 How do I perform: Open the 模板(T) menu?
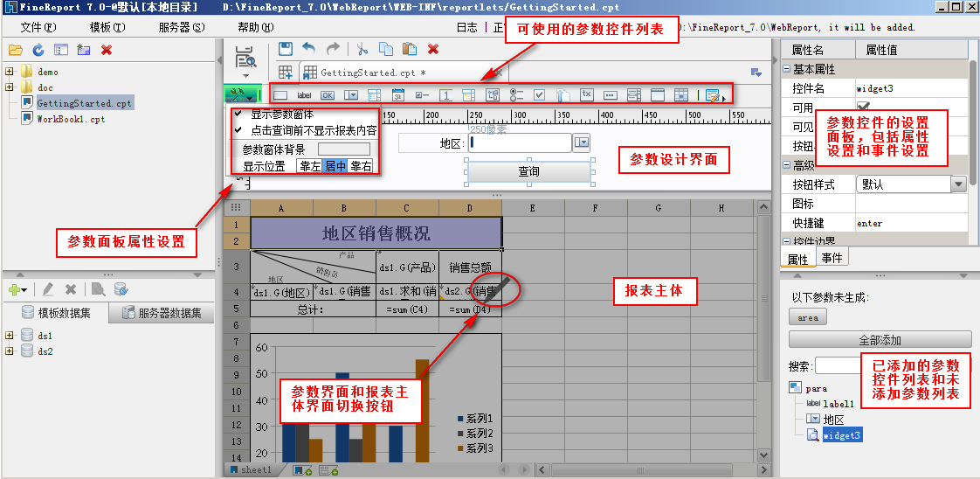coord(107,27)
